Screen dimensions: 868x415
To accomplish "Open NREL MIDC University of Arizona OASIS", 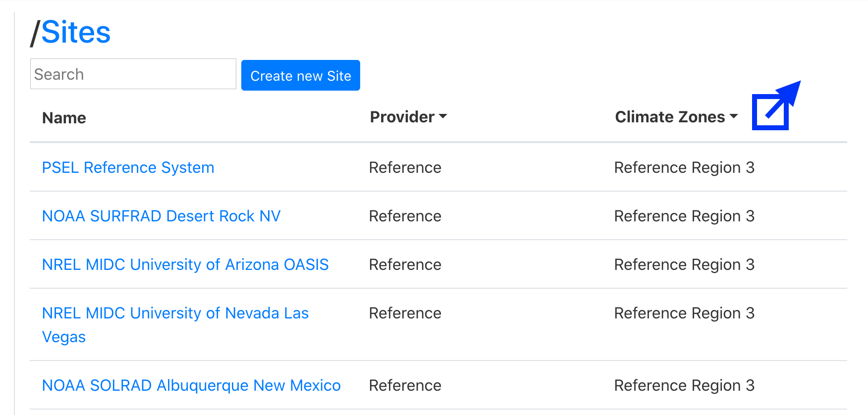I will [185, 264].
